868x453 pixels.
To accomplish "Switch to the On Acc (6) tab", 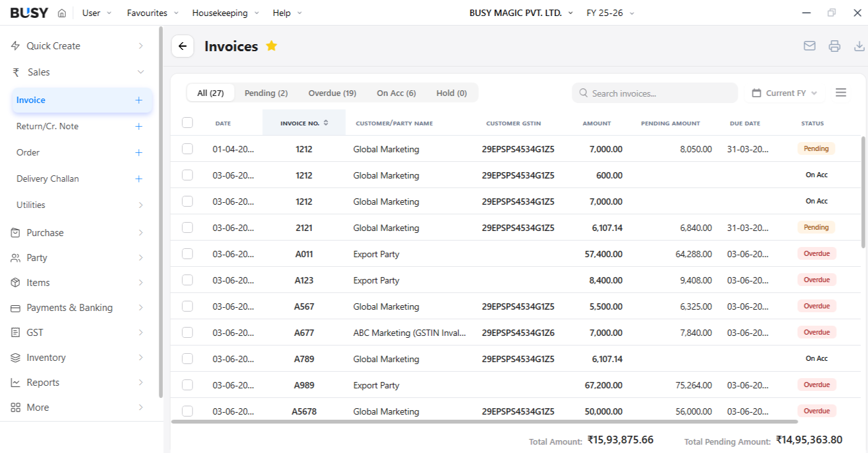I will [396, 93].
